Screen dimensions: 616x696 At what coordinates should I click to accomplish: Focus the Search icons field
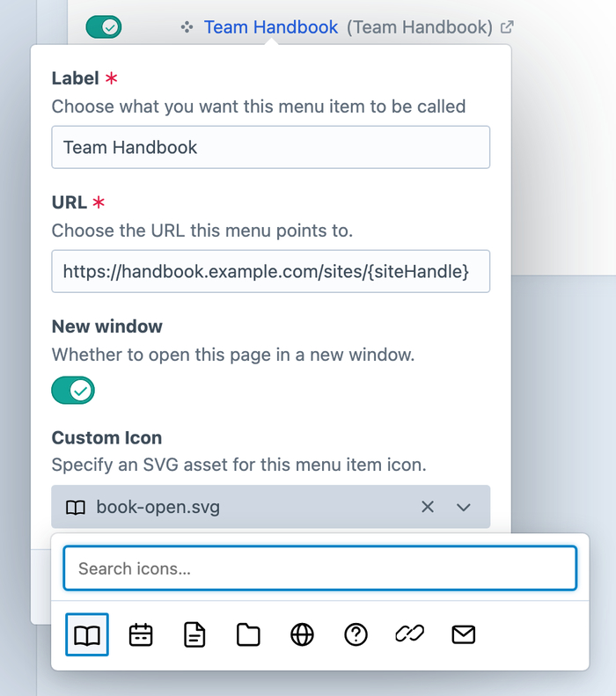coord(320,568)
